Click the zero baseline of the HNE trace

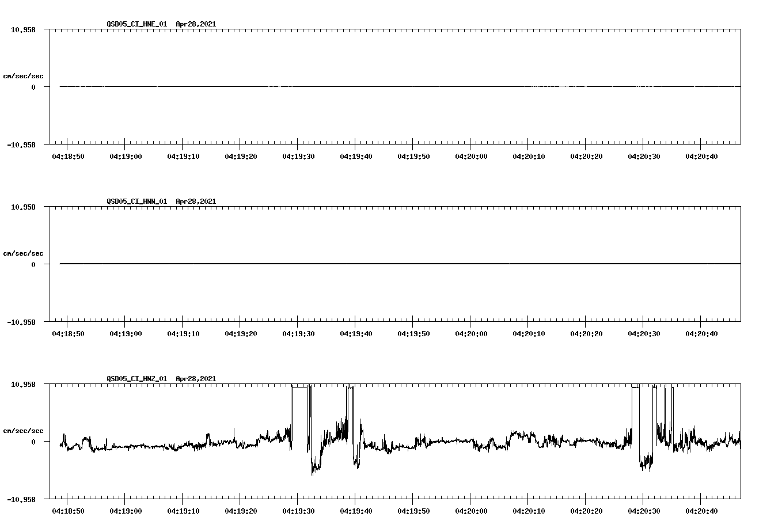[346, 87]
